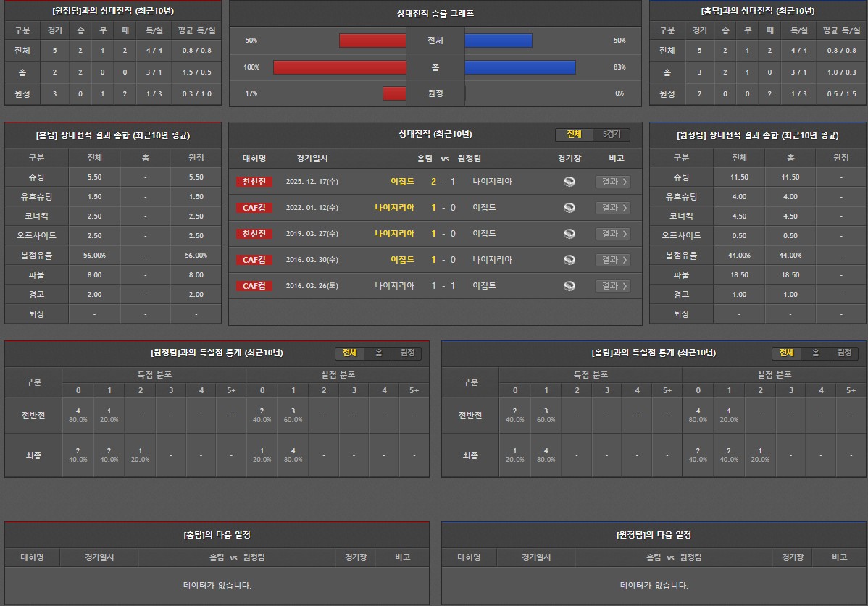Click stadium icon for 2025. 12. 17 match

569,182
